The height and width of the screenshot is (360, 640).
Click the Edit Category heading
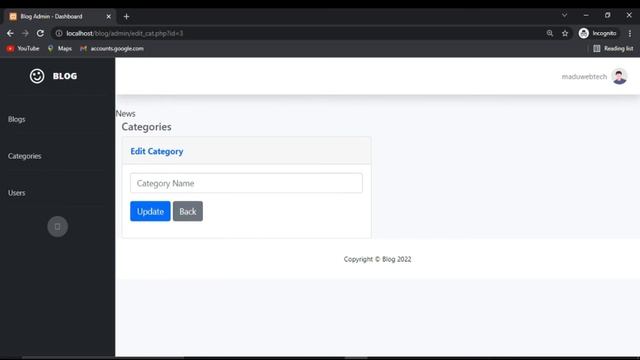(x=157, y=151)
